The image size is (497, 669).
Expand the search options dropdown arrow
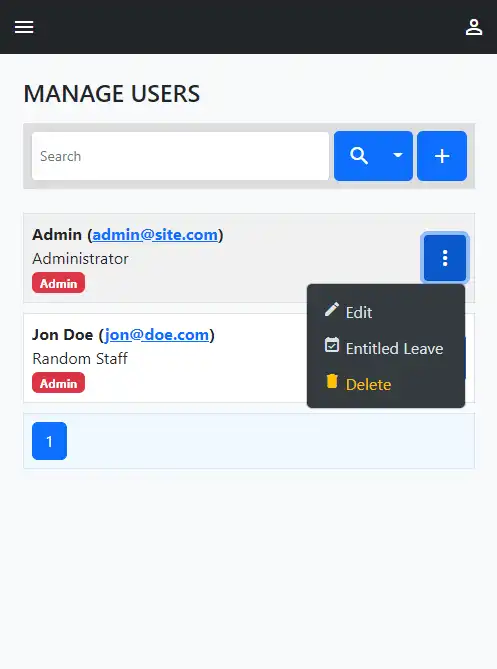pos(398,156)
